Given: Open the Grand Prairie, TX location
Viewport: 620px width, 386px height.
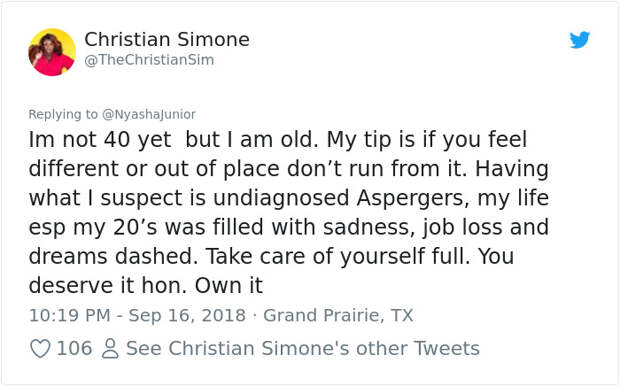Looking at the screenshot, I should (338, 315).
